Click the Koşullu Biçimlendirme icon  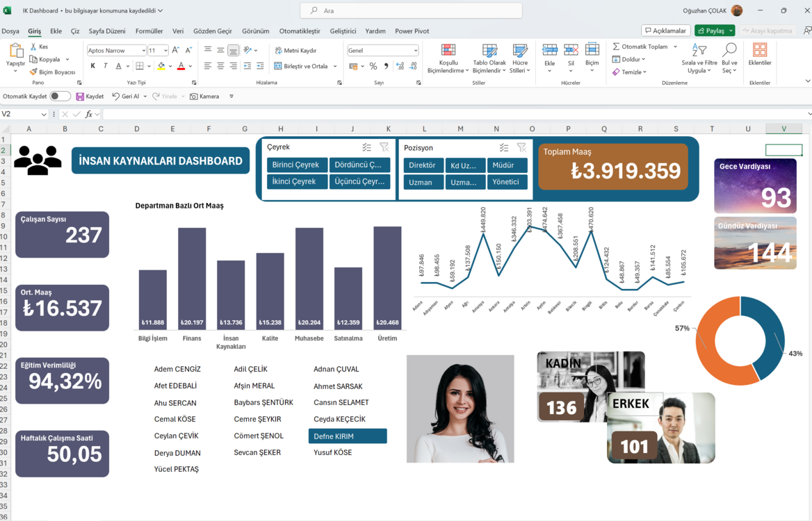click(448, 50)
